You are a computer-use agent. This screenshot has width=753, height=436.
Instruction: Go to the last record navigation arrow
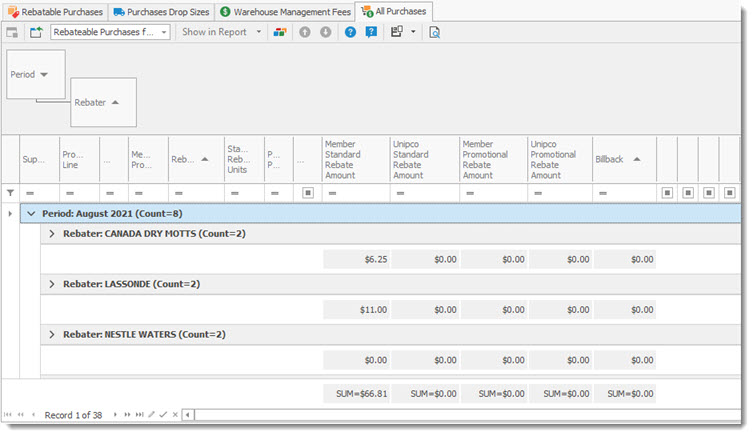[x=139, y=414]
